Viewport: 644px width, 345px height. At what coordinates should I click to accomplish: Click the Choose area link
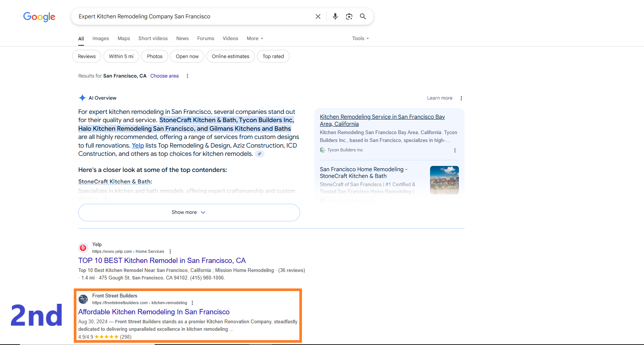[x=164, y=76]
